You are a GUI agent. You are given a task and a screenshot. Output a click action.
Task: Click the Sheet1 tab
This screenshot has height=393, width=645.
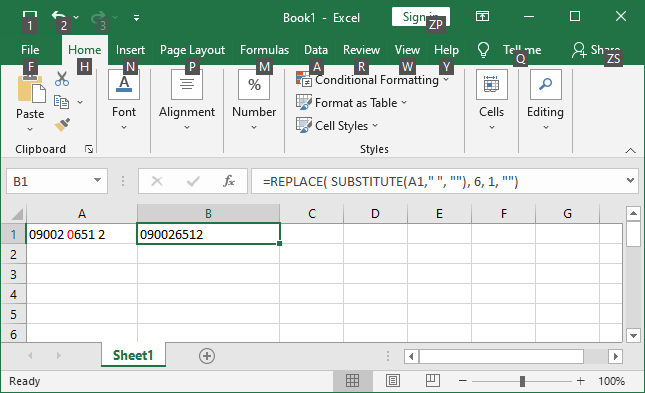pos(133,355)
